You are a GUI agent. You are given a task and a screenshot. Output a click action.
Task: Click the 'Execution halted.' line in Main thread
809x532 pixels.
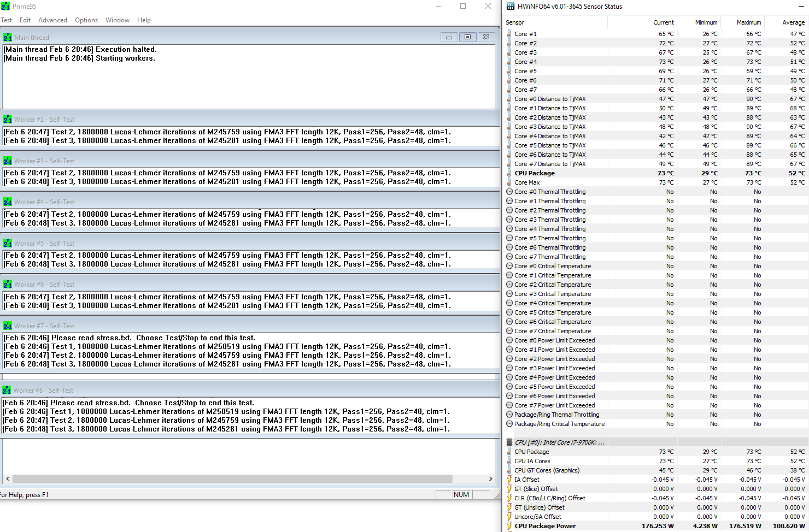[80, 49]
